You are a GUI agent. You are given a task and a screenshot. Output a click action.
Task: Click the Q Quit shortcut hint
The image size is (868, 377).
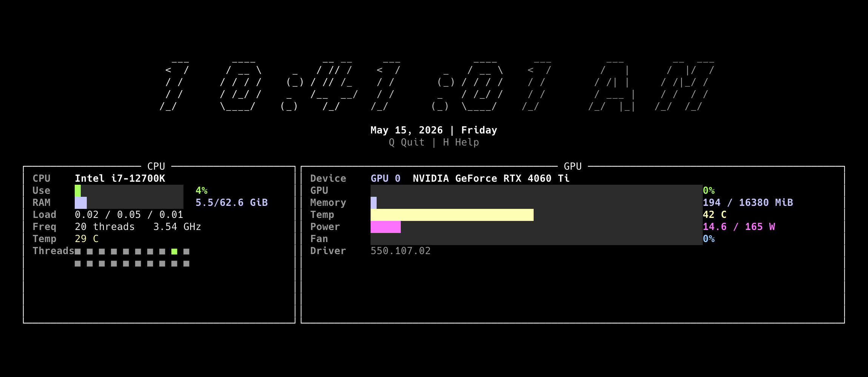pos(406,142)
